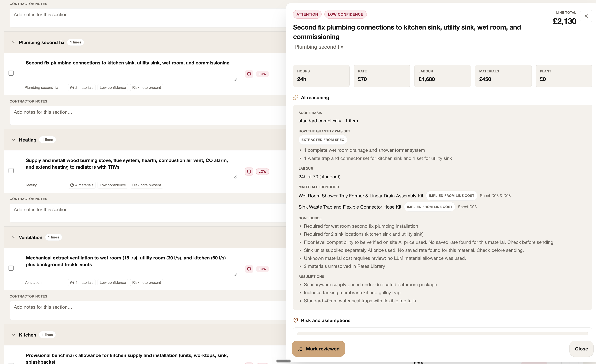Viewport: 596px width, 364px height.
Task: Click the Risk and assumptions shield icon
Action: 296,320
